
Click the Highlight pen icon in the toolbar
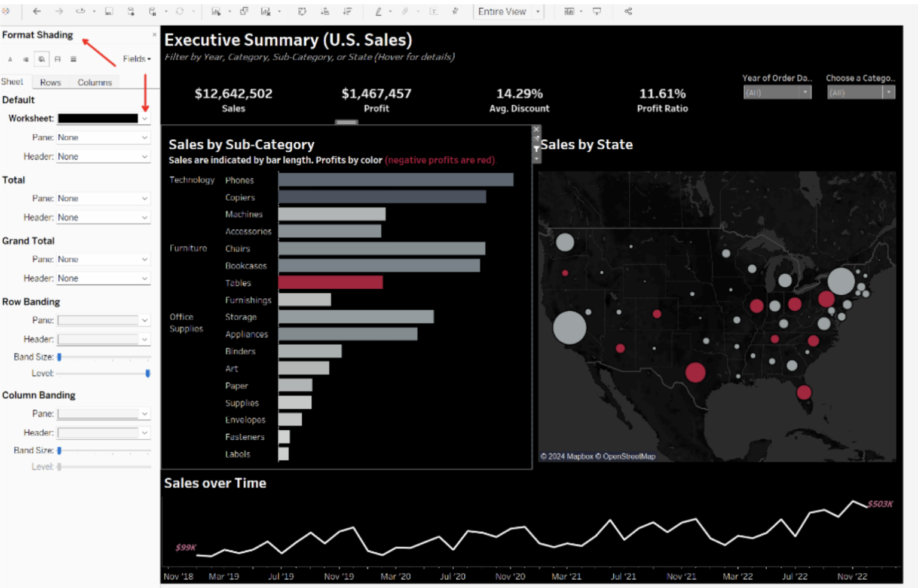[x=378, y=11]
